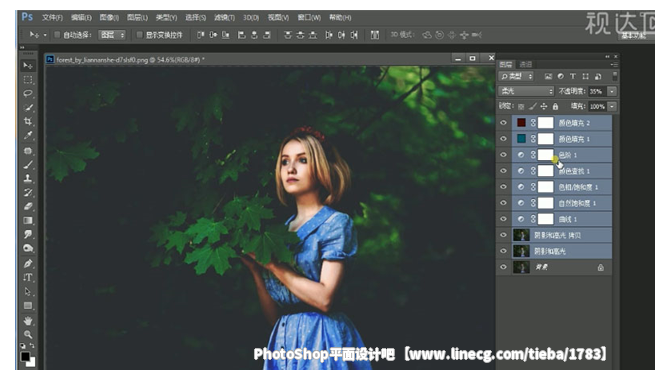Open the 编辑(E) menu

click(x=81, y=17)
